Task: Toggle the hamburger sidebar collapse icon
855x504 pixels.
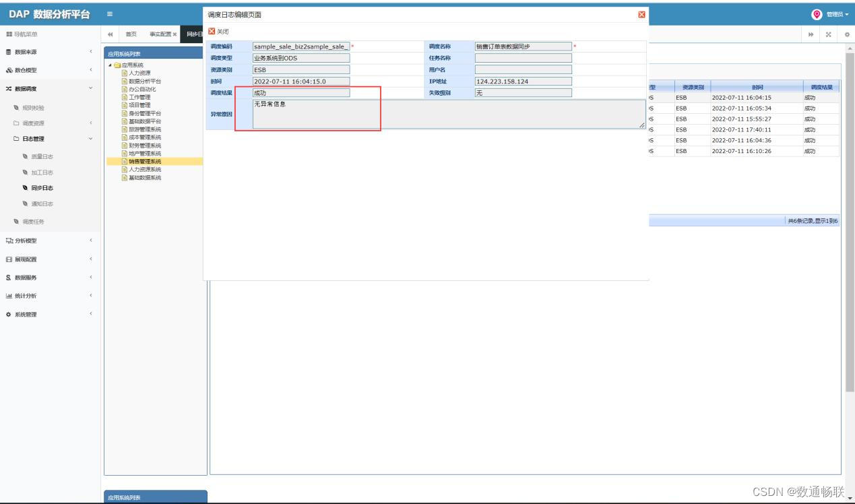Action: pos(110,15)
